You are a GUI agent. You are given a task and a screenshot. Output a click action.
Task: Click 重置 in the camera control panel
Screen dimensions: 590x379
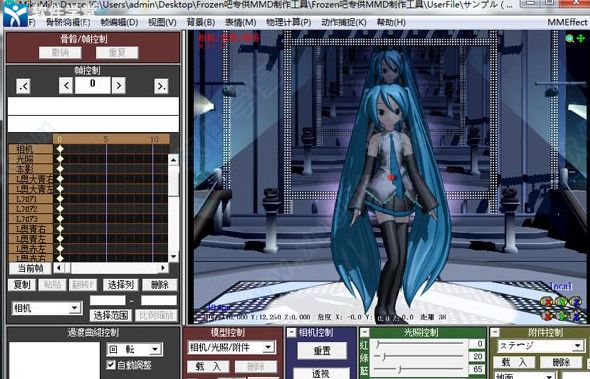(x=322, y=351)
